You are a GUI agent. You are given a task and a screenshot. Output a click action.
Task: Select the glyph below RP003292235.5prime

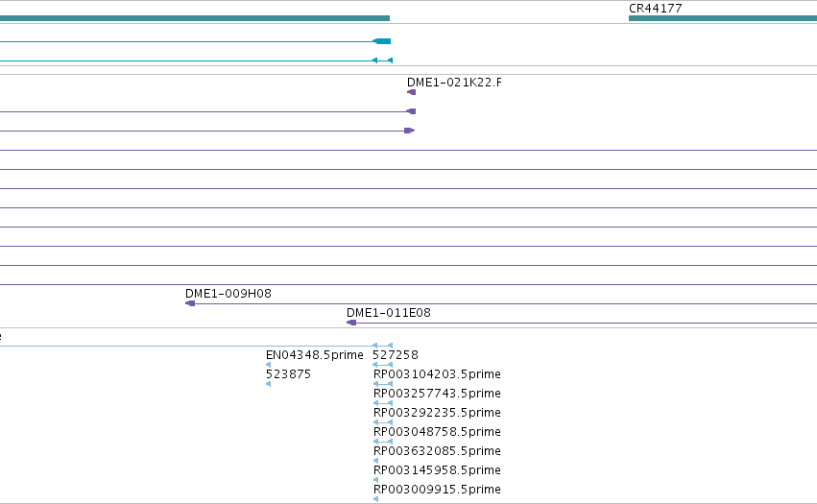(383, 422)
